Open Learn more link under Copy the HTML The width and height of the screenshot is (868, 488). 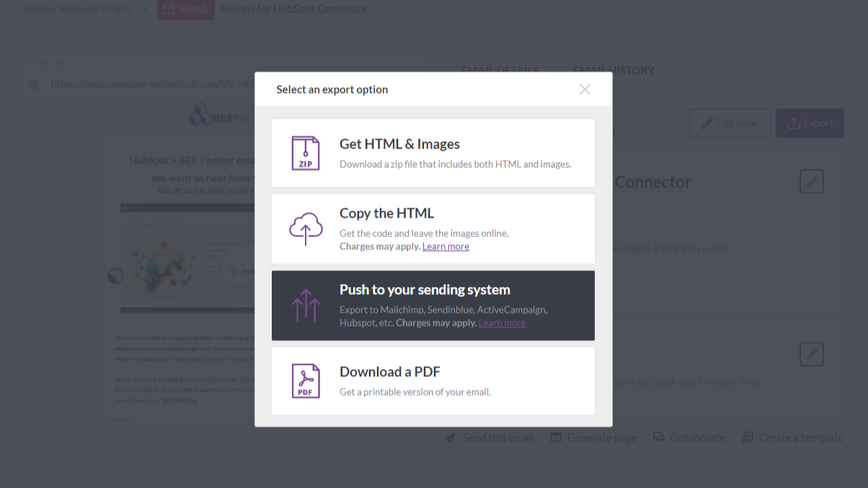[446, 247]
